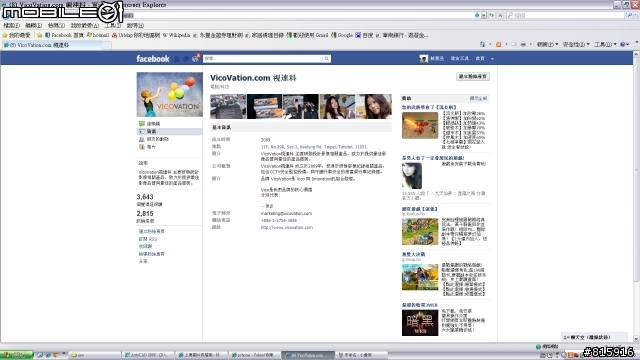Screen dimensions: 640x360
Task: Click the RSS feeds icon in command bar
Action: [x=498, y=44]
